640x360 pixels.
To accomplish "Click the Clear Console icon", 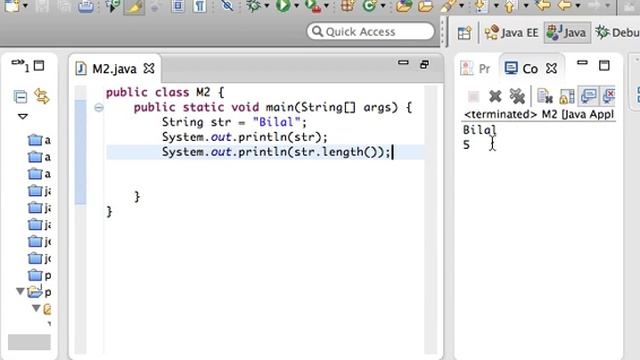I will point(544,96).
